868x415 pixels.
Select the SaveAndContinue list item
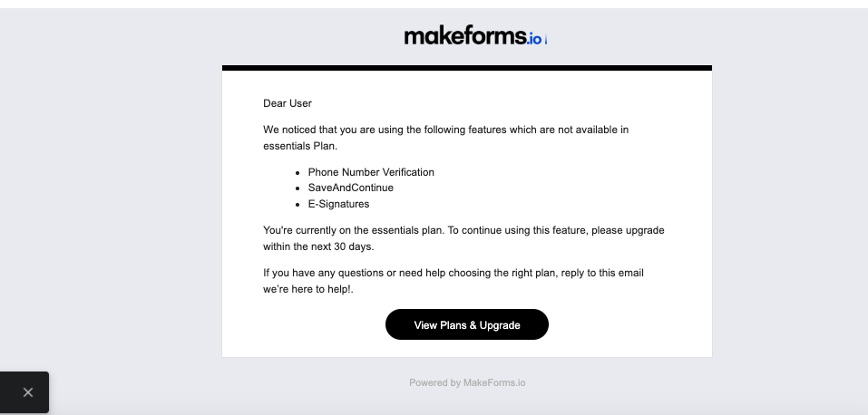pos(350,188)
